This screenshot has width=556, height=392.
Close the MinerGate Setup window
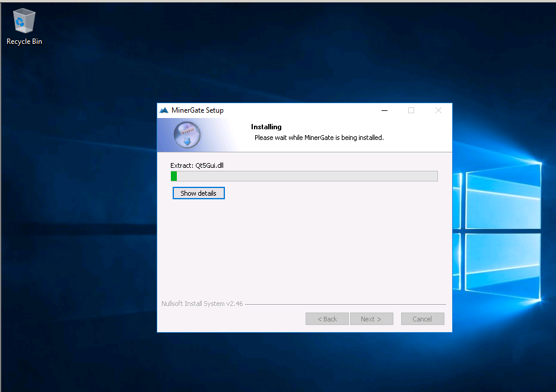pos(439,110)
